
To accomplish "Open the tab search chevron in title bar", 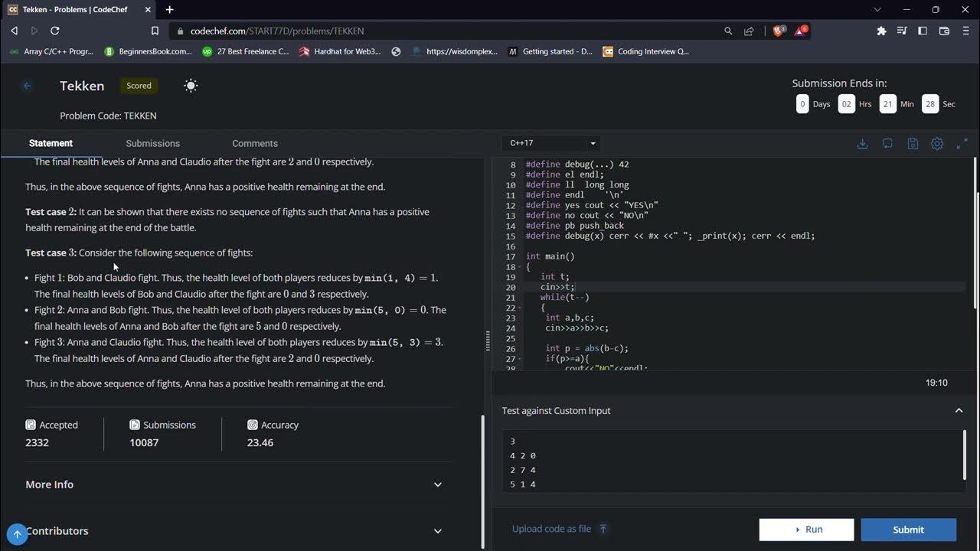I will point(877,9).
